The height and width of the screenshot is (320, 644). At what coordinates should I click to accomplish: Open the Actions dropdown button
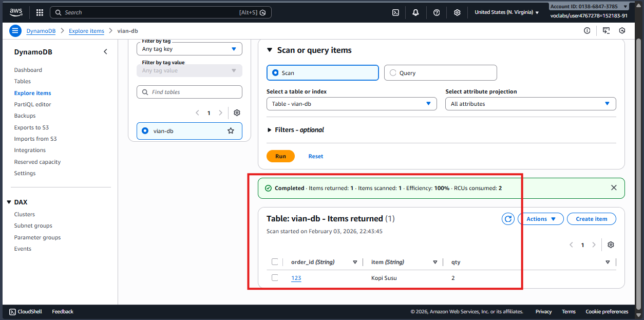tap(541, 219)
